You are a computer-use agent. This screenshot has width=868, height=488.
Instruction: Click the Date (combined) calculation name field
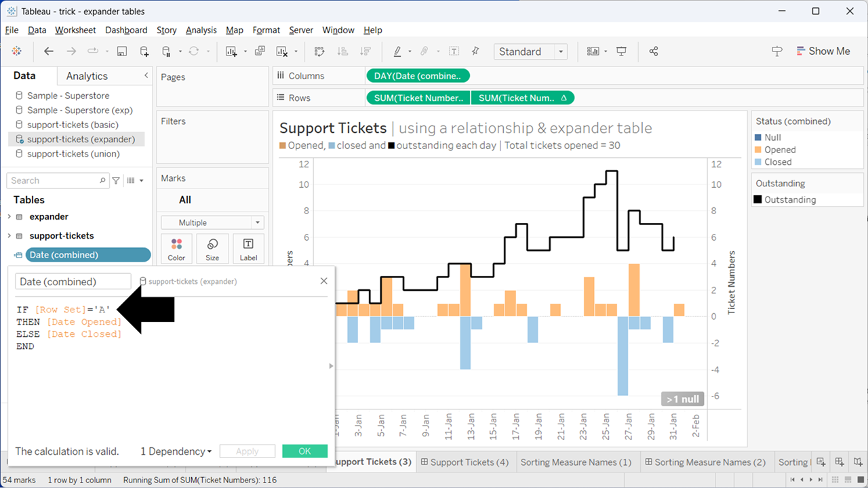(x=73, y=281)
